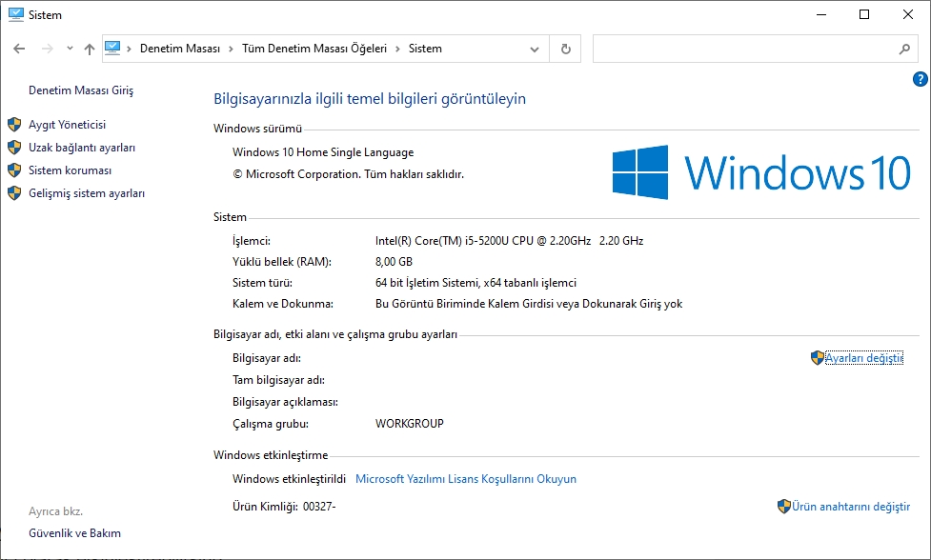The image size is (931, 560).
Task: Click shield icon beside Gelişmiş sistem ayarları
Action: [14, 193]
